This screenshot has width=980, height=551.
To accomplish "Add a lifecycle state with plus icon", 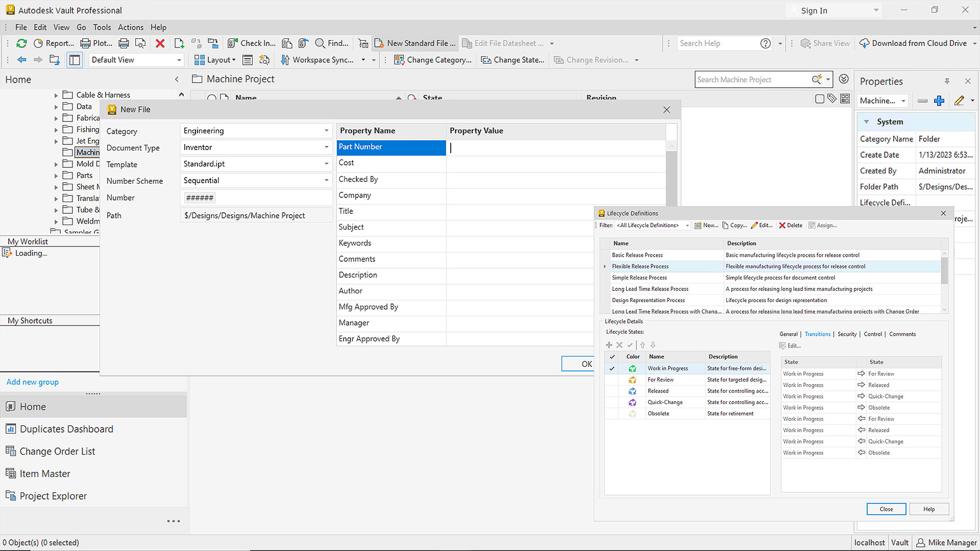I will click(x=609, y=345).
